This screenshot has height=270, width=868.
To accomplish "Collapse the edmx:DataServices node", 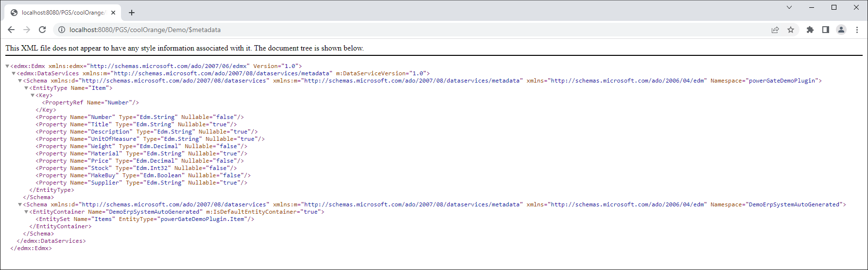I will [14, 73].
